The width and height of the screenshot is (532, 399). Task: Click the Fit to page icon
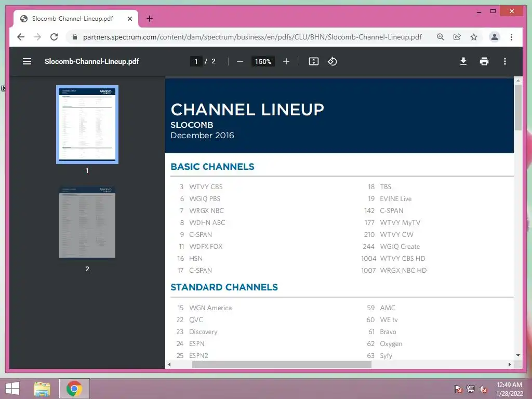click(313, 61)
